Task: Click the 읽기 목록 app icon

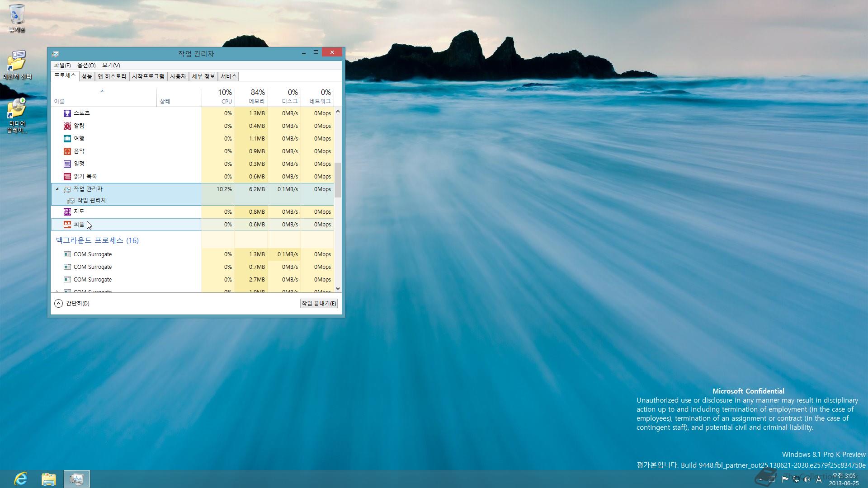Action: point(67,177)
